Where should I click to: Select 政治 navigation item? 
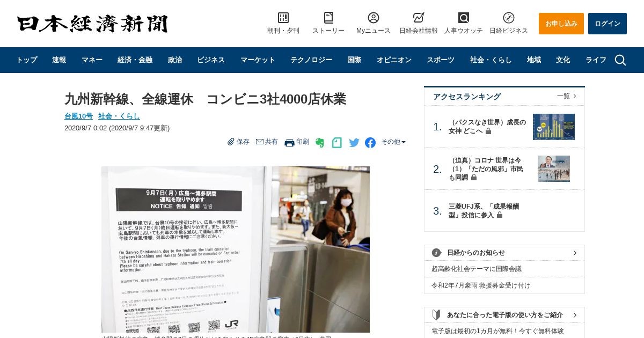point(175,60)
